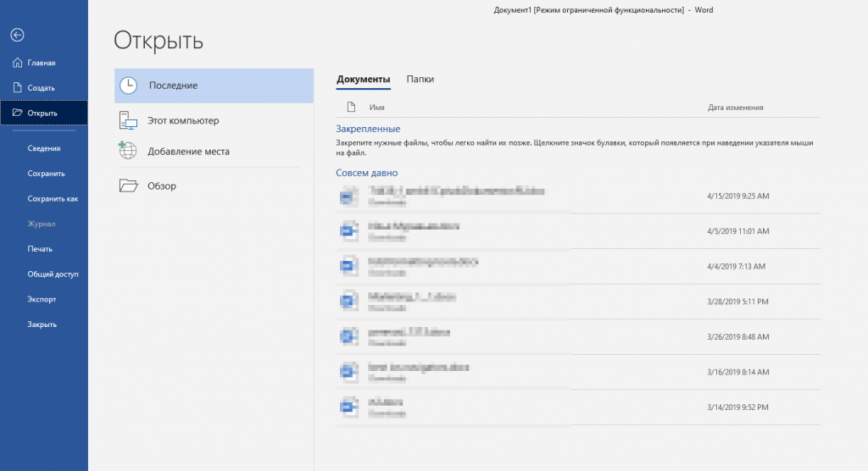Select Общий доступ in the sidebar
Viewport: 868px width, 471px height.
point(53,274)
